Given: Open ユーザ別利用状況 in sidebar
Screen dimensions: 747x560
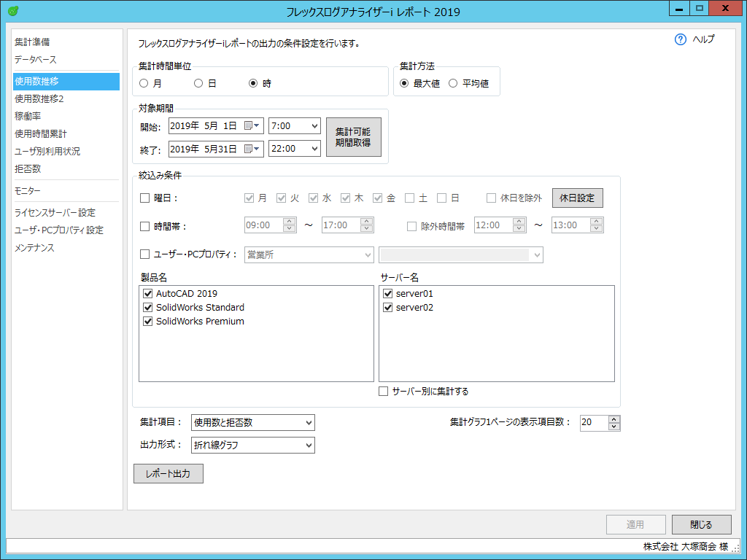Looking at the screenshot, I should (47, 152).
